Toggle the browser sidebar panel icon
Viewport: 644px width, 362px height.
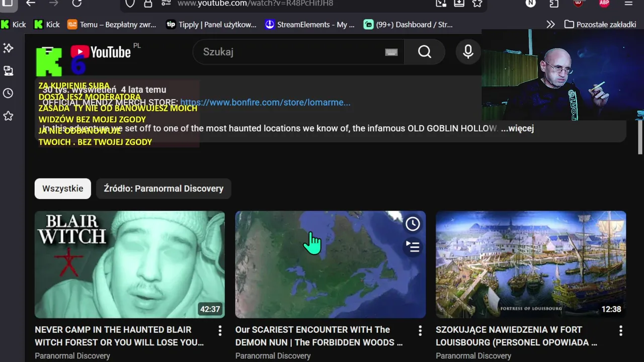[x=7, y=3]
